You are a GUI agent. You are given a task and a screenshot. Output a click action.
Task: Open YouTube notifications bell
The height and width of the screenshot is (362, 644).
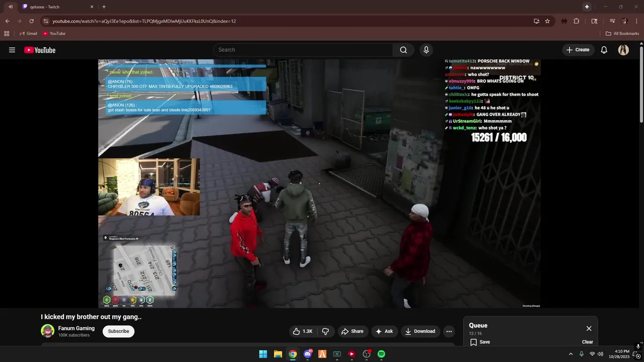point(604,50)
